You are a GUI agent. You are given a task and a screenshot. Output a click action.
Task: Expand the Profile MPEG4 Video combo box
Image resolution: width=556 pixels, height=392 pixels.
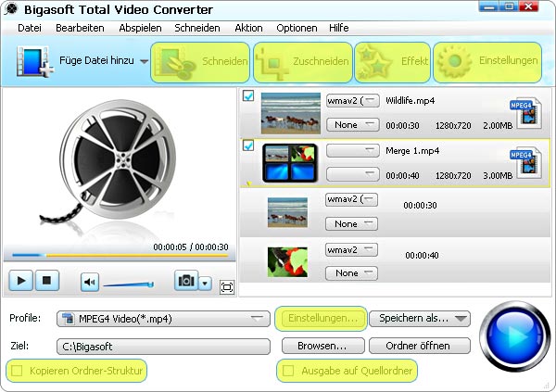point(163,319)
